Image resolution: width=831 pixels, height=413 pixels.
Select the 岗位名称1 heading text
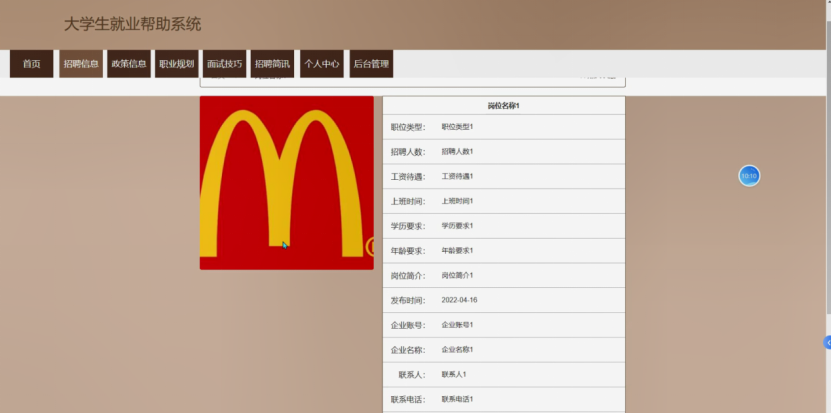(x=503, y=106)
